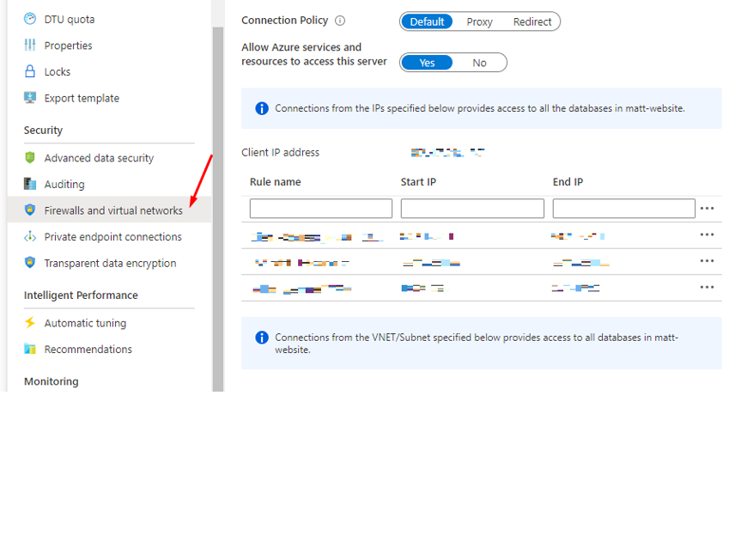Image resolution: width=735 pixels, height=560 pixels.
Task: Open the ellipsis menu next to the empty rule row
Action: [707, 208]
